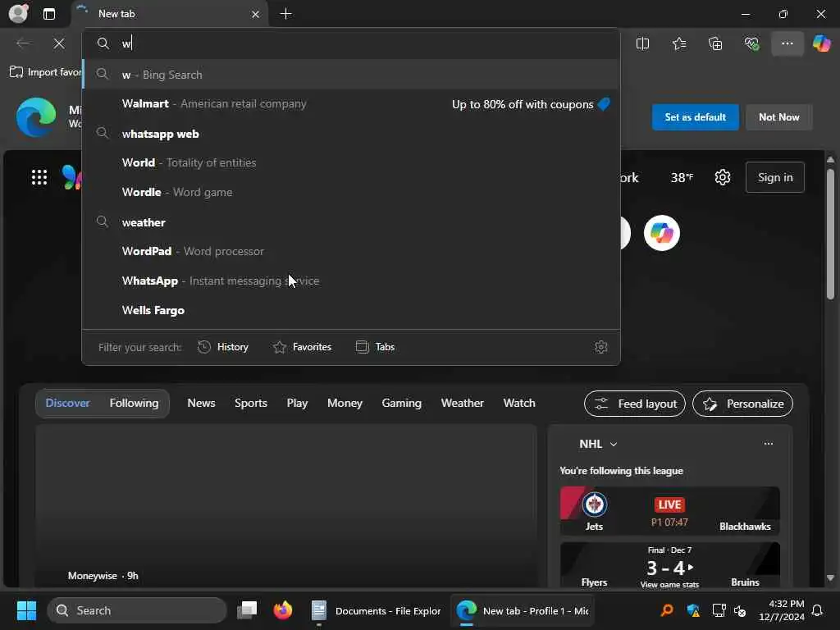This screenshot has height=630, width=840.
Task: Filter suggestions by History
Action: 223,347
